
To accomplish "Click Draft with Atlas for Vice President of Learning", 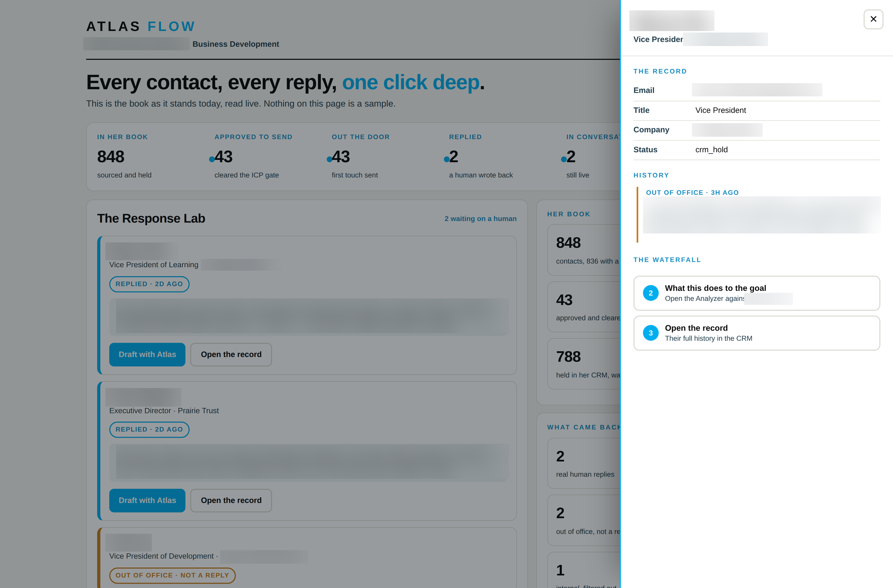I will tap(147, 355).
